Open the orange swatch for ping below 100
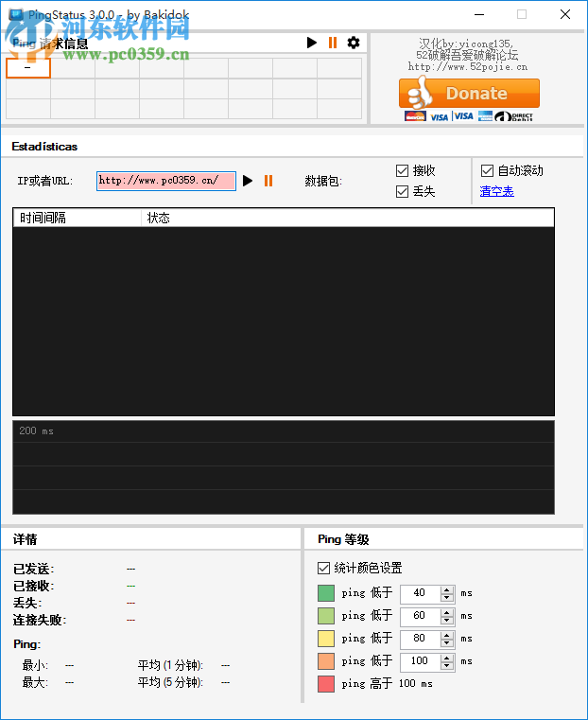 [326, 661]
